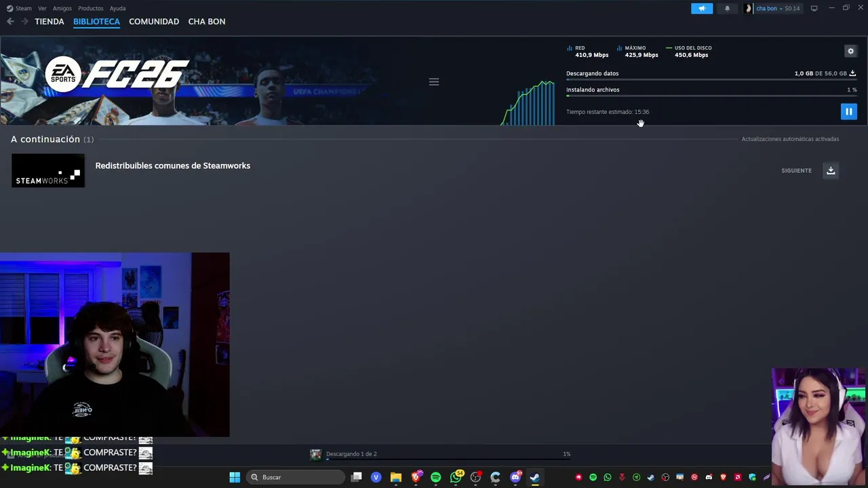This screenshot has height=488, width=868.
Task: Switch to Big Picture mode
Action: 814,8
